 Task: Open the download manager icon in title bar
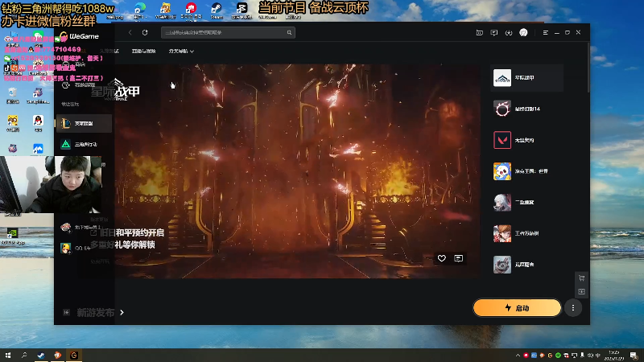509,32
